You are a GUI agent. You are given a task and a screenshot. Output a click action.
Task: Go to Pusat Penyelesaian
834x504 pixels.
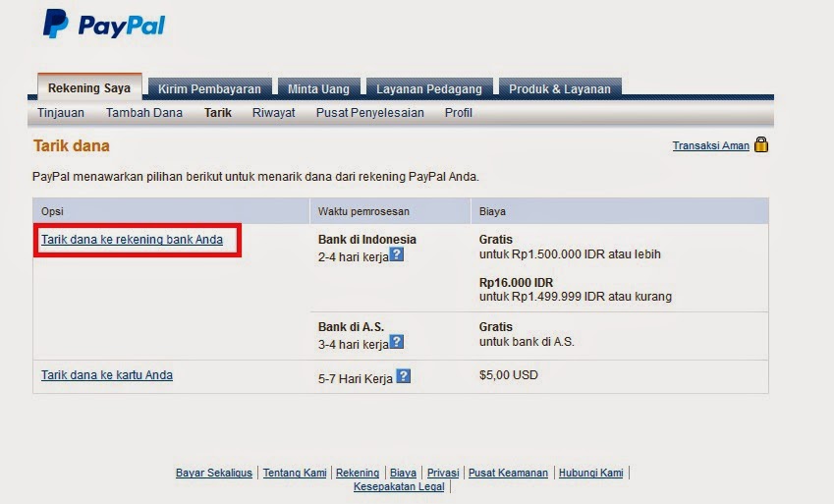coord(370,113)
